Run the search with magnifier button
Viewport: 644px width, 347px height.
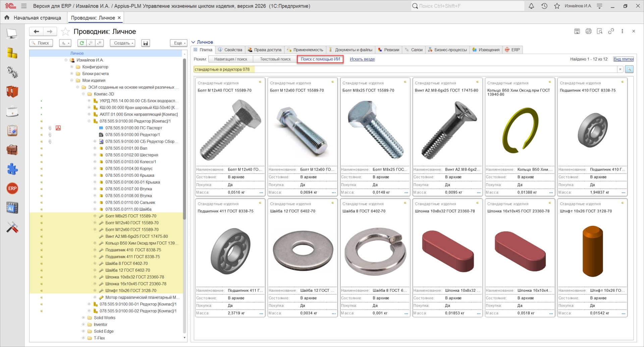click(629, 69)
